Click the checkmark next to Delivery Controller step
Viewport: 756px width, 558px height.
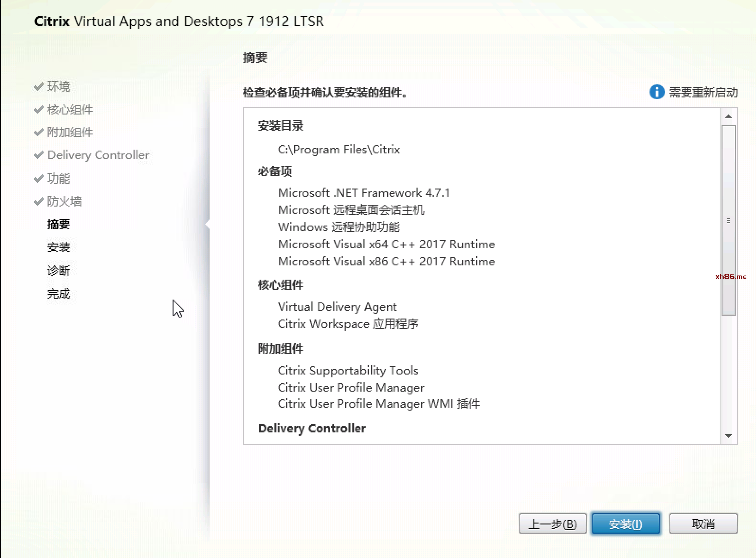tap(39, 155)
